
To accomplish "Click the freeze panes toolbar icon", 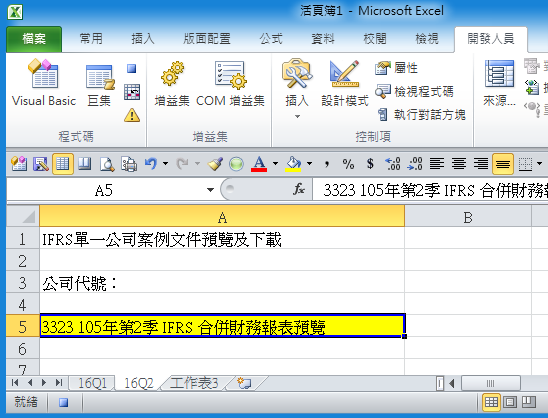I will [85, 164].
